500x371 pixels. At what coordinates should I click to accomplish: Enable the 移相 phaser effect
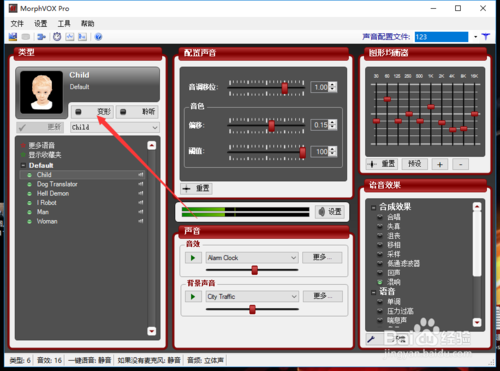pyautogui.click(x=380, y=245)
